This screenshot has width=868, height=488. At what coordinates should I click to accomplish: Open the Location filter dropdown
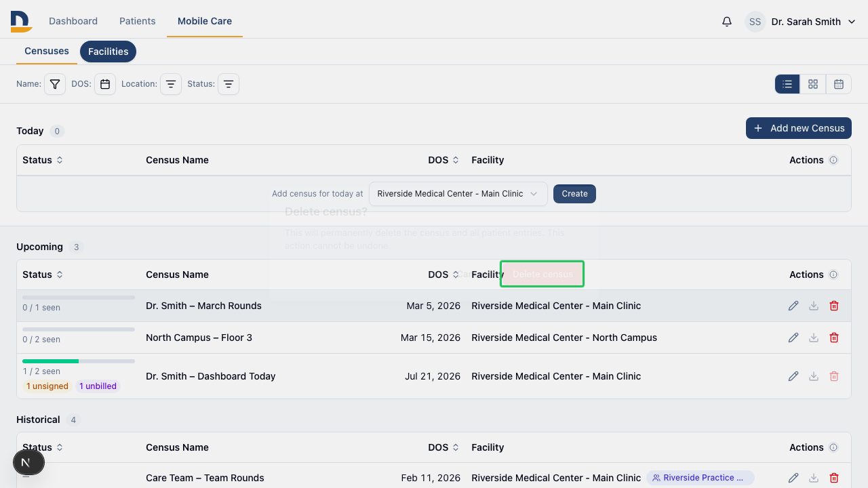[x=171, y=84]
